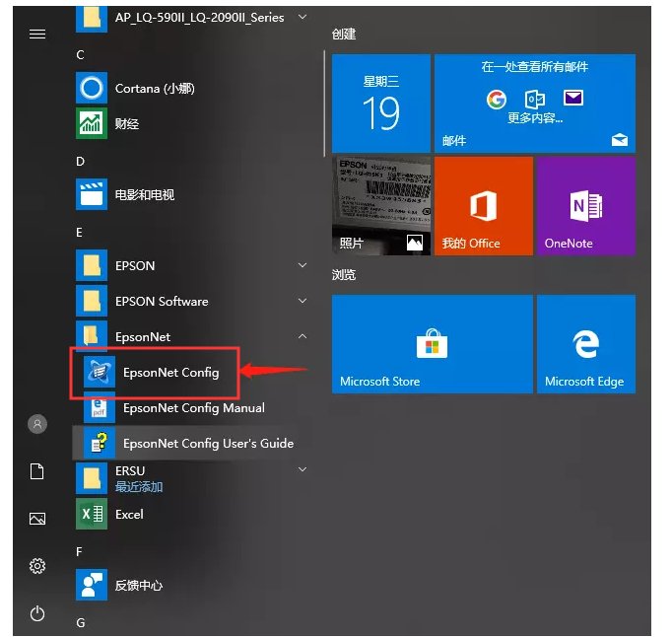
Task: Expand the EPSON folder chevron
Action: (302, 265)
